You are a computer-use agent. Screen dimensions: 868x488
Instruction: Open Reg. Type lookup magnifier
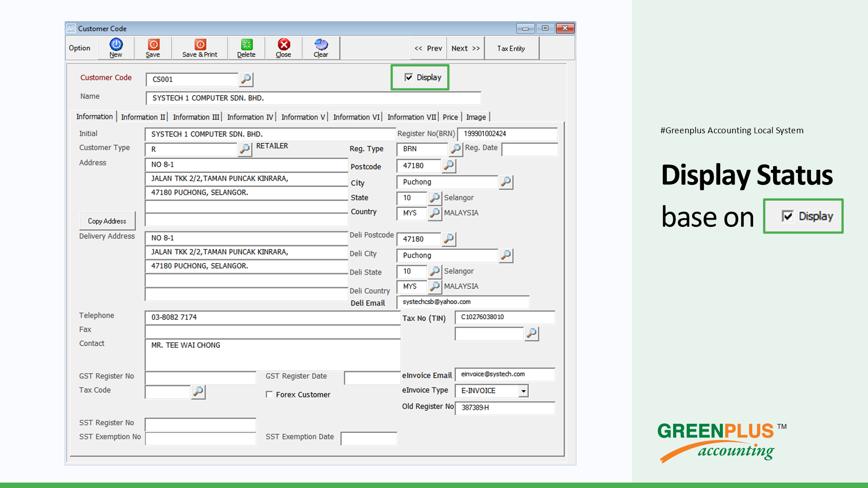click(x=456, y=149)
